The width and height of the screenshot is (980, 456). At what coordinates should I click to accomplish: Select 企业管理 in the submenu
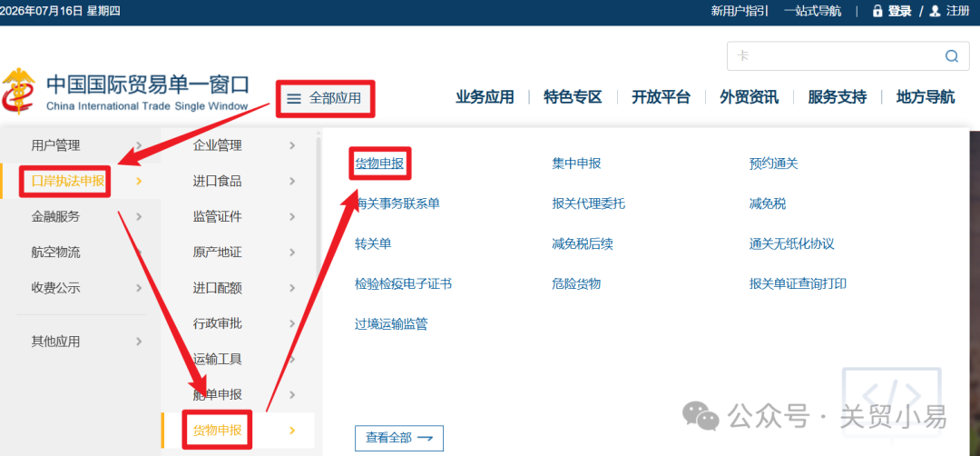pyautogui.click(x=217, y=145)
